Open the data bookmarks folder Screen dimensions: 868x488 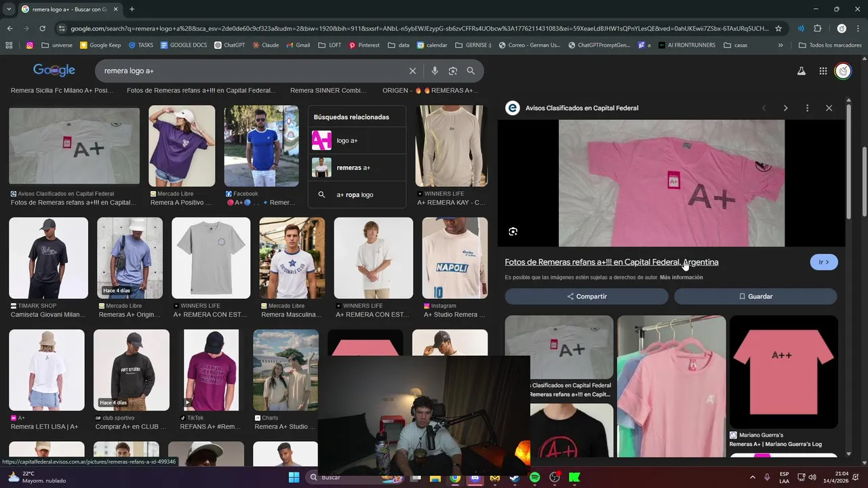click(398, 45)
